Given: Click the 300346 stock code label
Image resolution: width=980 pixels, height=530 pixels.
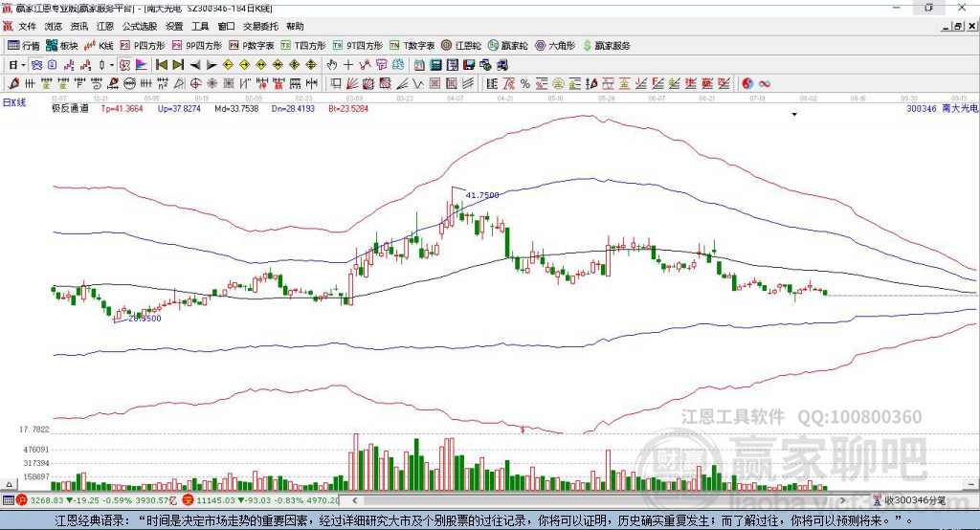Looking at the screenshot, I should coord(922,109).
